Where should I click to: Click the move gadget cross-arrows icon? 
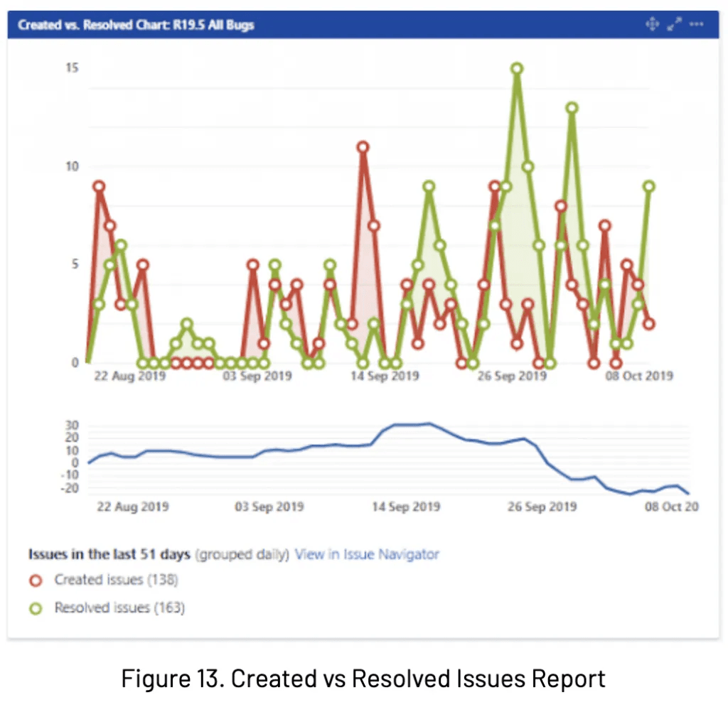pyautogui.click(x=653, y=24)
